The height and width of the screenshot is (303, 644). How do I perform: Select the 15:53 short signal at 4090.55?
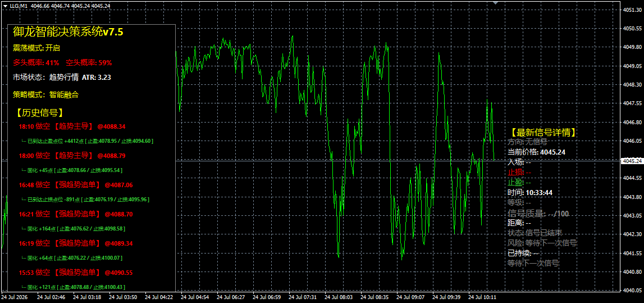pyautogui.click(x=76, y=273)
